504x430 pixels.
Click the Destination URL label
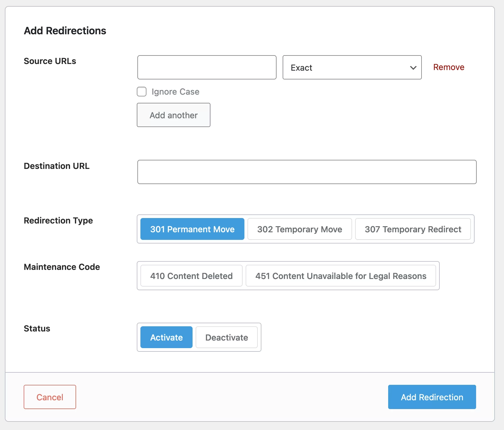56,166
